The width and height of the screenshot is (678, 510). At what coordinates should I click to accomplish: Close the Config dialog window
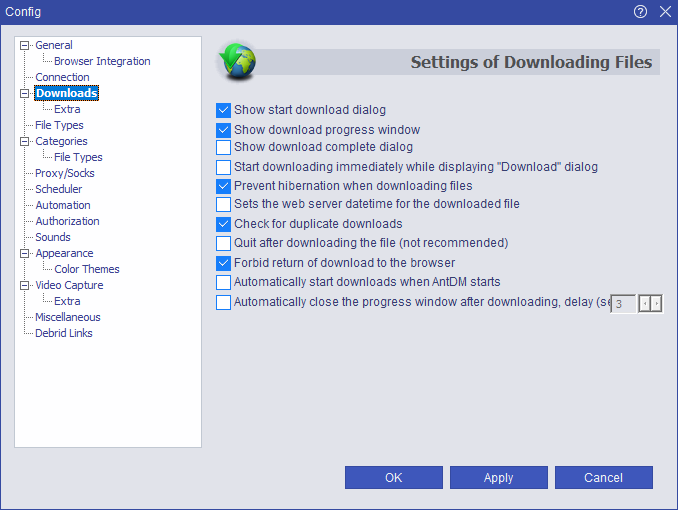click(x=665, y=12)
